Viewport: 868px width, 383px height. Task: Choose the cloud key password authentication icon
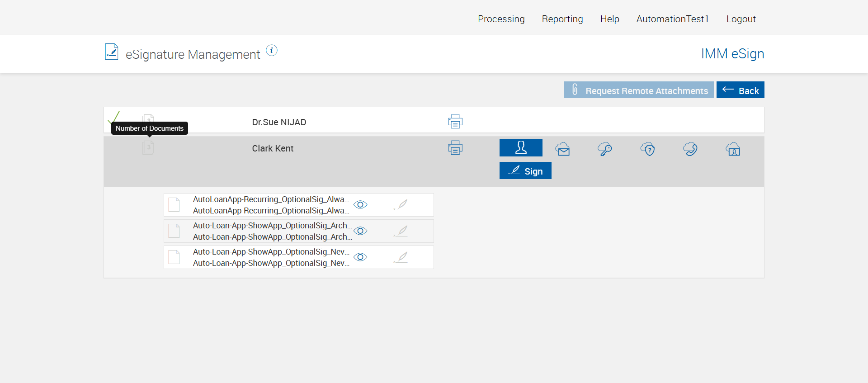pyautogui.click(x=605, y=149)
